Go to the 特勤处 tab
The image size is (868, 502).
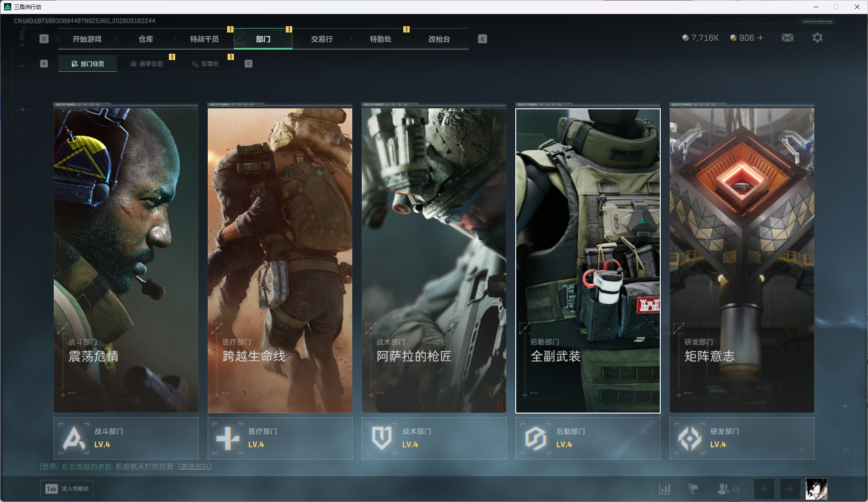point(380,39)
